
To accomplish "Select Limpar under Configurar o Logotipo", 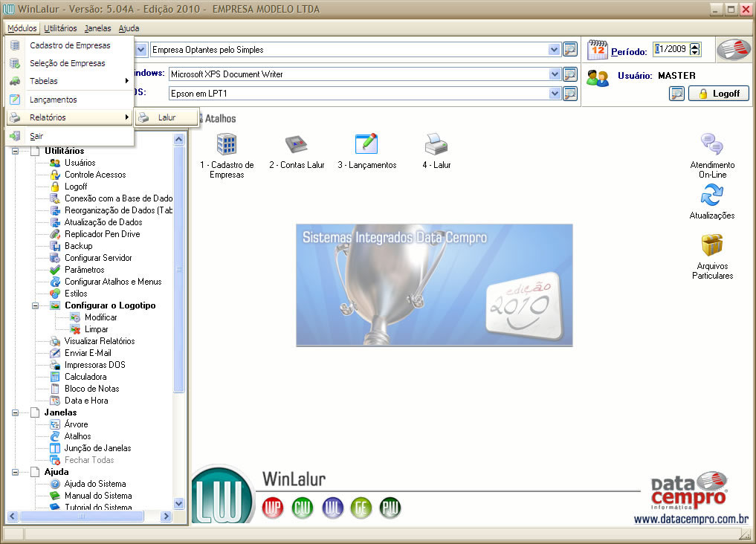I will (x=97, y=329).
